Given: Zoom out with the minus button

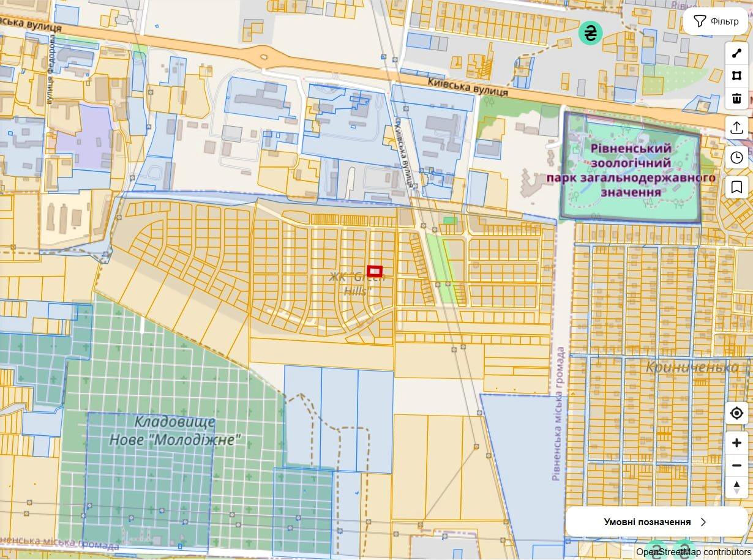Looking at the screenshot, I should (x=736, y=465).
